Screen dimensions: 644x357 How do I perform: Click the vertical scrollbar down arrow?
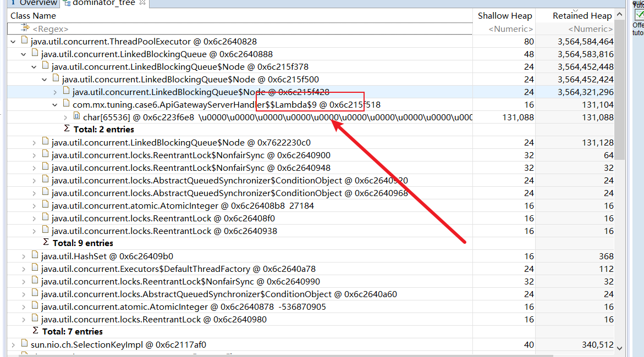point(619,347)
